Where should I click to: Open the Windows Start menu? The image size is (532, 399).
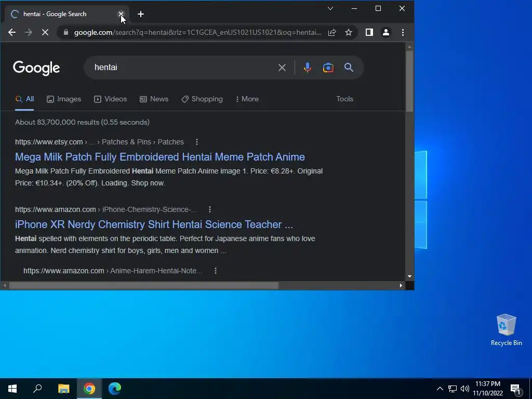[12, 389]
